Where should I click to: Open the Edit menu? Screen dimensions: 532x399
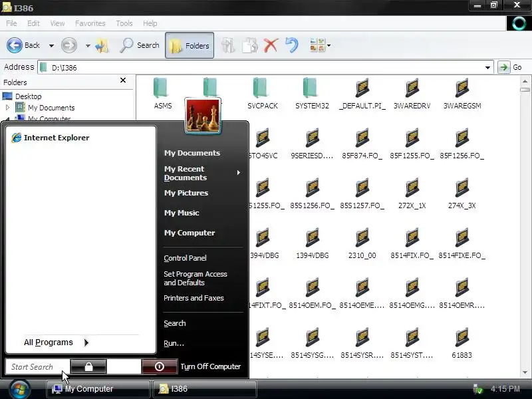(x=33, y=23)
